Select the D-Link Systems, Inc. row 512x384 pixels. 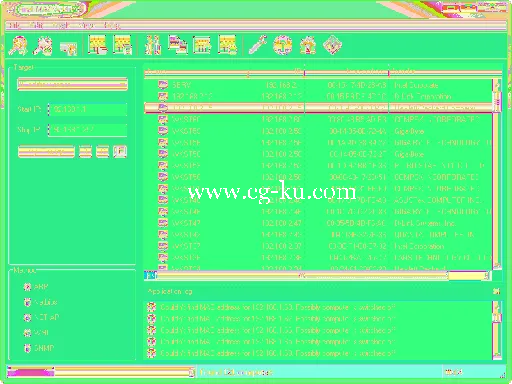click(318, 223)
